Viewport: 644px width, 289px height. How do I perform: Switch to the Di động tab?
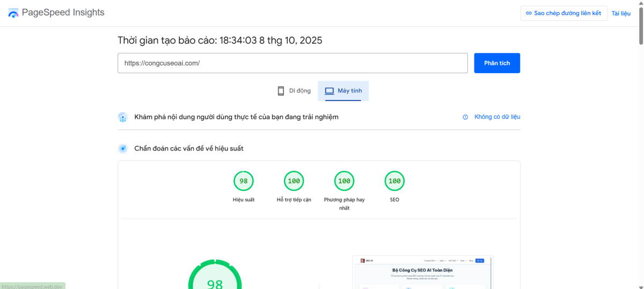294,91
